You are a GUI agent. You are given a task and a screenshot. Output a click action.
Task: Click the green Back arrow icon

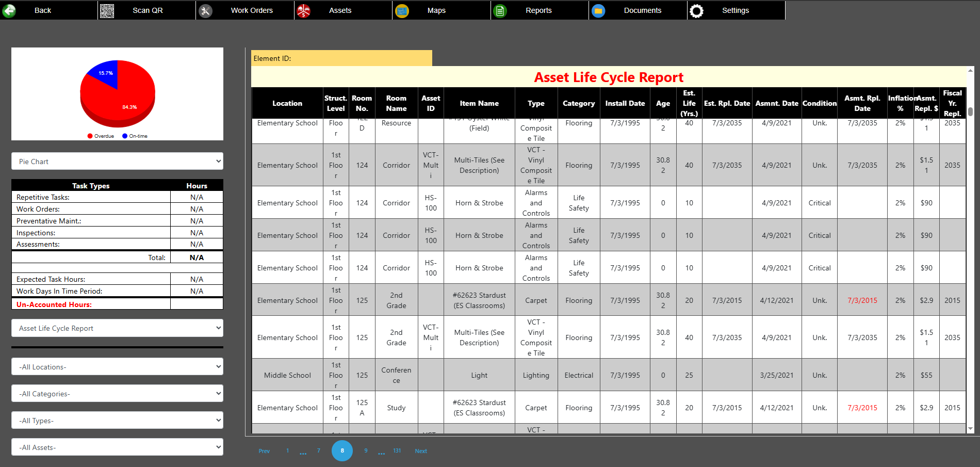point(9,10)
